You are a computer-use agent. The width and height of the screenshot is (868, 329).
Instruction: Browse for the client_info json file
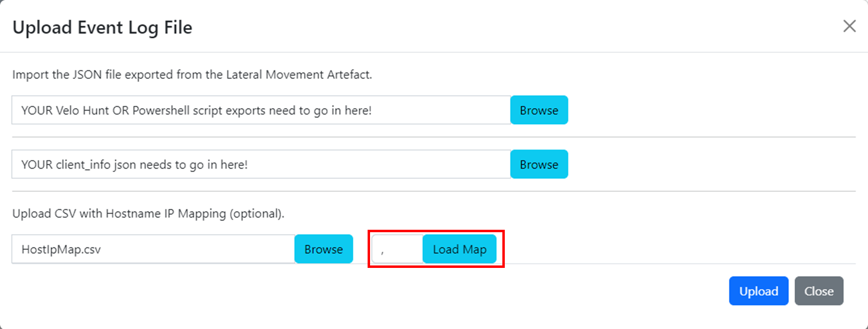(x=538, y=164)
